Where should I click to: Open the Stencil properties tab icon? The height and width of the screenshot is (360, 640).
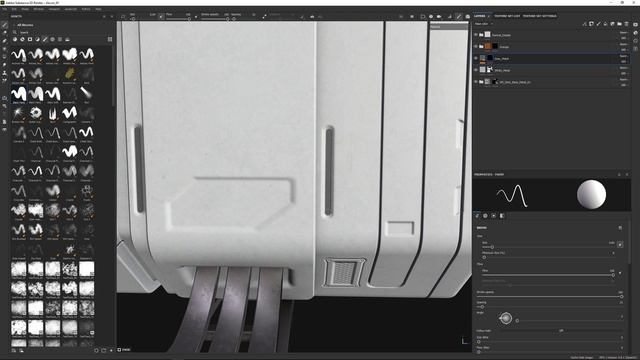click(493, 216)
